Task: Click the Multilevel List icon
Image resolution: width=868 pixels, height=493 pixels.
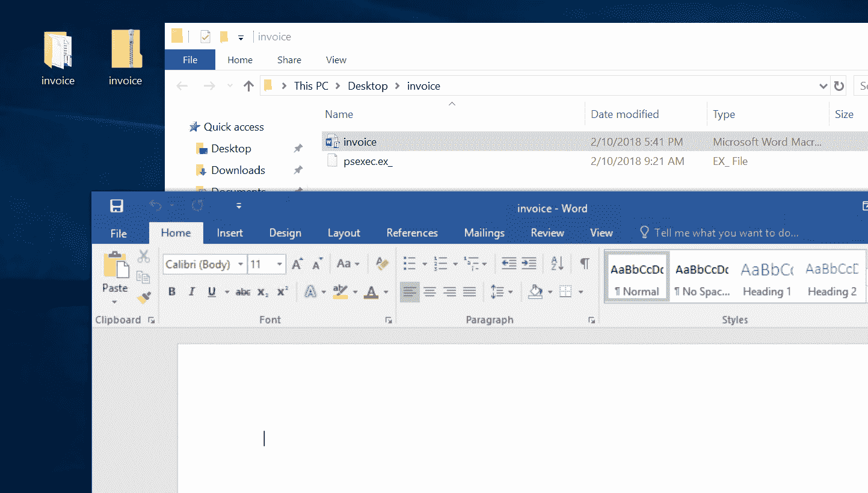Action: pyautogui.click(x=472, y=264)
